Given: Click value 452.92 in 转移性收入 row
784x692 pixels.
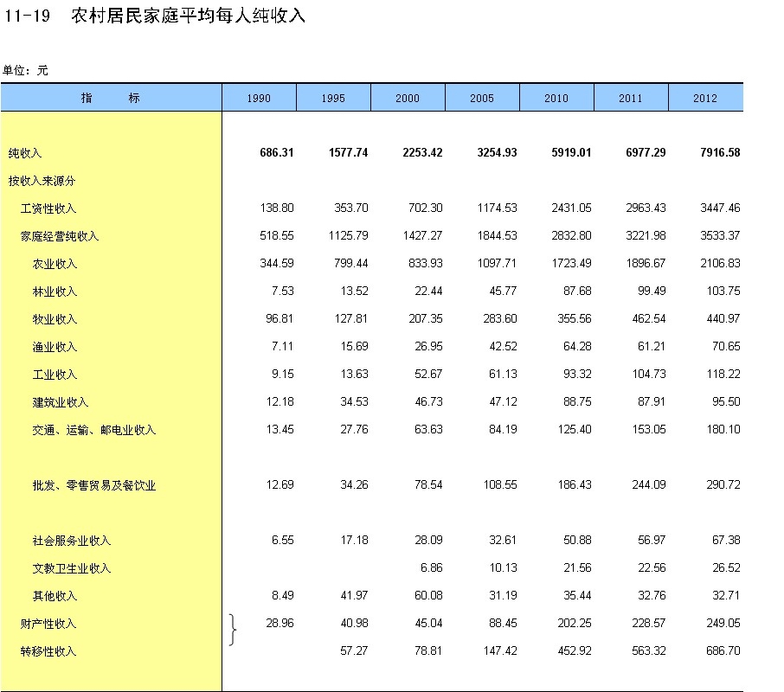Looking at the screenshot, I should [574, 650].
